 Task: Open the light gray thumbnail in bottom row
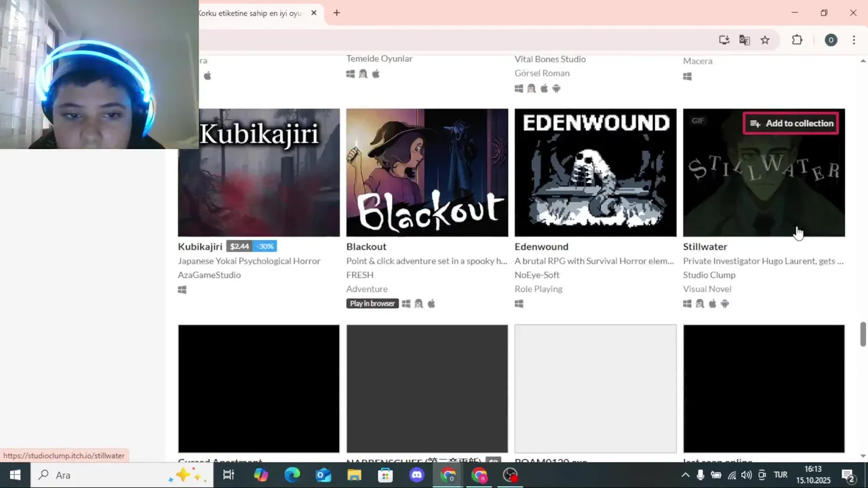point(595,388)
